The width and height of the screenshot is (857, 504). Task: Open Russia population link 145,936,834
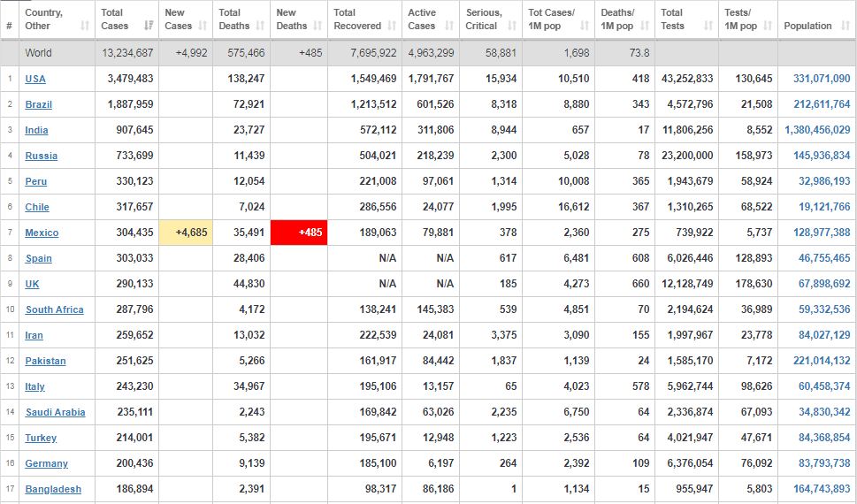(x=822, y=156)
